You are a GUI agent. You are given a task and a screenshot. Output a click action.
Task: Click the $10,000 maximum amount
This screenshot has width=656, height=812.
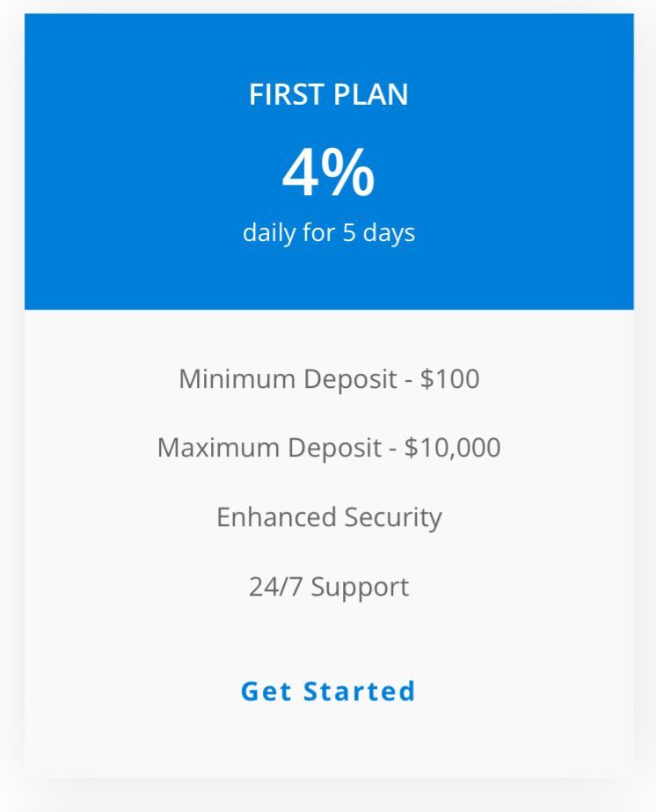(452, 448)
